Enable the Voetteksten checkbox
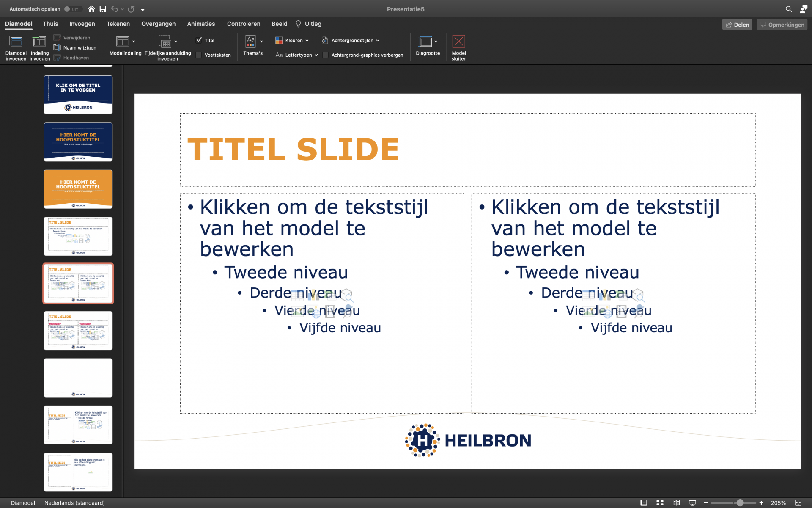Image resolution: width=812 pixels, height=508 pixels. [199, 55]
